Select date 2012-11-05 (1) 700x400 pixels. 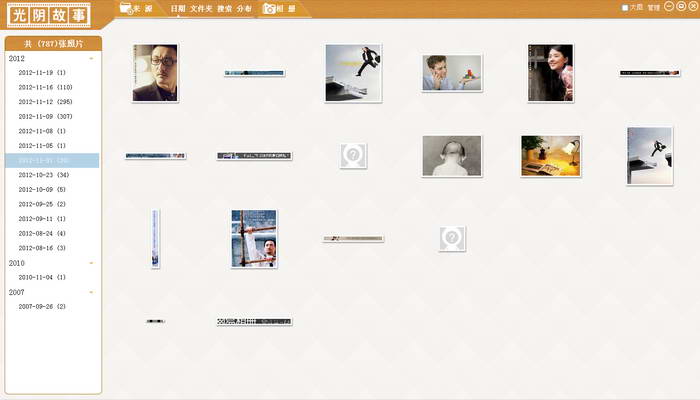(42, 146)
